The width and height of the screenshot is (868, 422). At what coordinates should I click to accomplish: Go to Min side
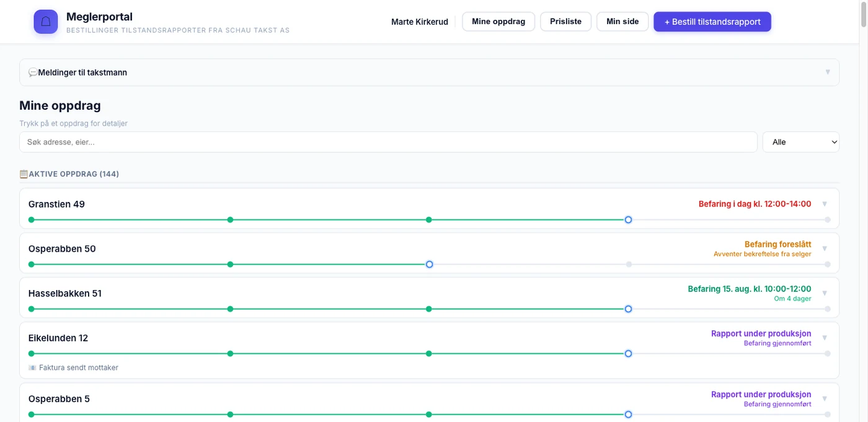click(622, 22)
